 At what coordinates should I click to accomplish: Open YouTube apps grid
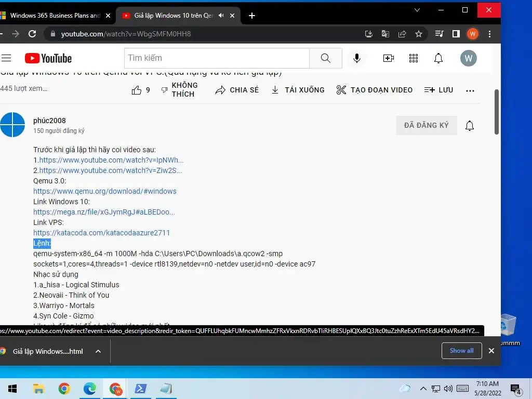[x=413, y=58]
